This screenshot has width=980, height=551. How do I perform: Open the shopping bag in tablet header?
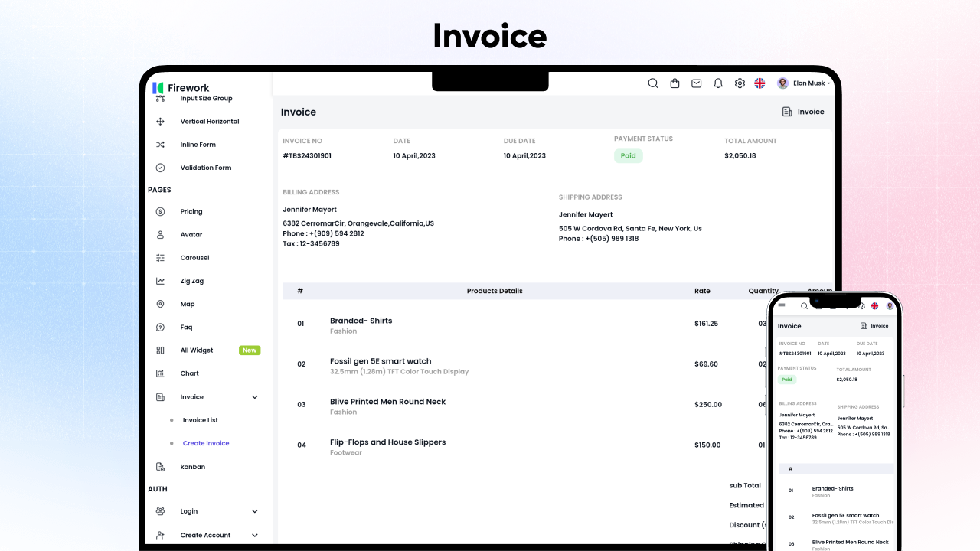pyautogui.click(x=675, y=83)
